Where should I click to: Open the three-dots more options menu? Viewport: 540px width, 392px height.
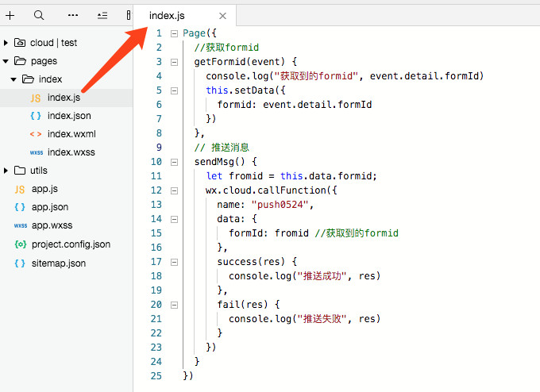(73, 15)
